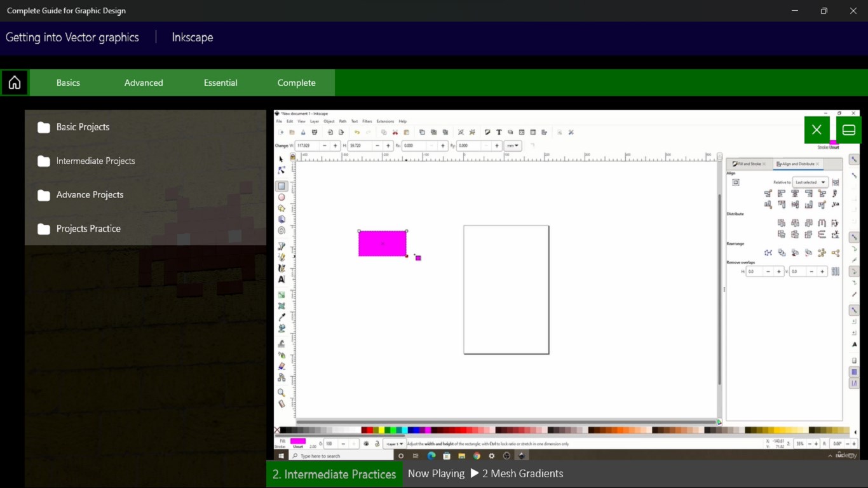Select the Node editing tool
This screenshot has width=868, height=488.
281,170
